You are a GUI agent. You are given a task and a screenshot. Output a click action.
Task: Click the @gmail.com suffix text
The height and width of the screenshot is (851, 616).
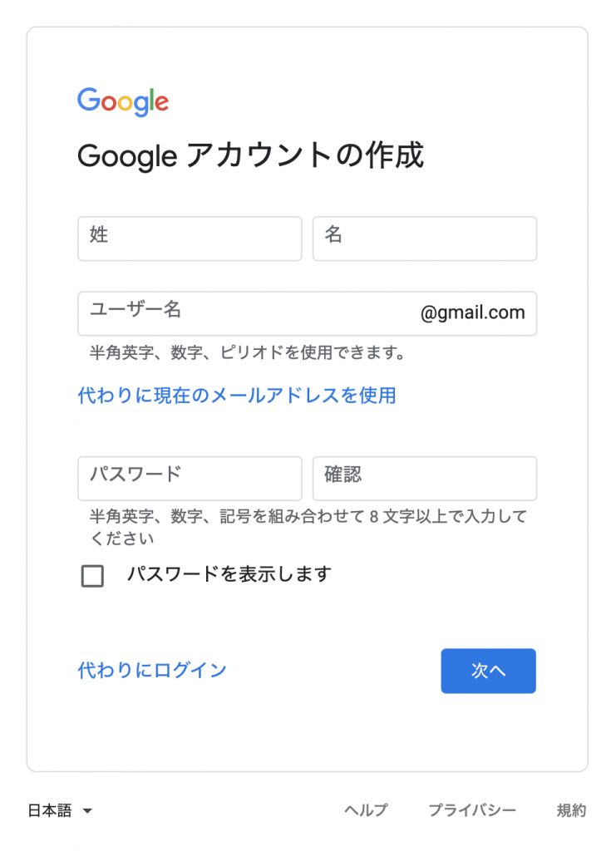(473, 313)
